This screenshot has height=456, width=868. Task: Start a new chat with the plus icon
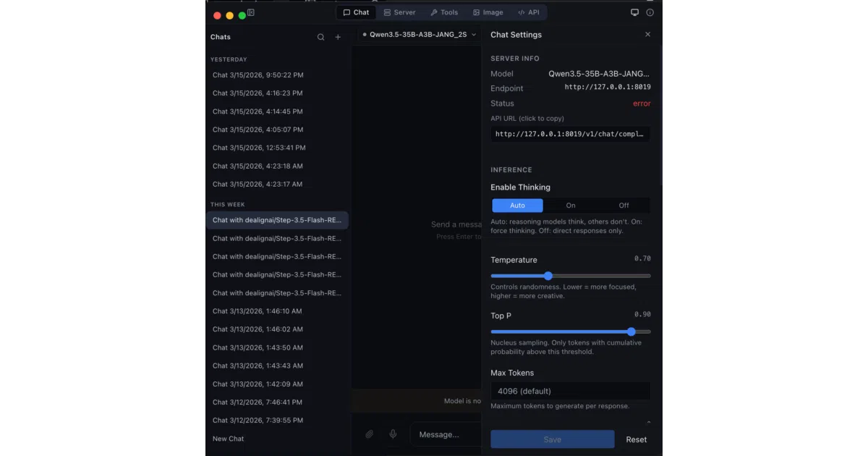pos(338,37)
